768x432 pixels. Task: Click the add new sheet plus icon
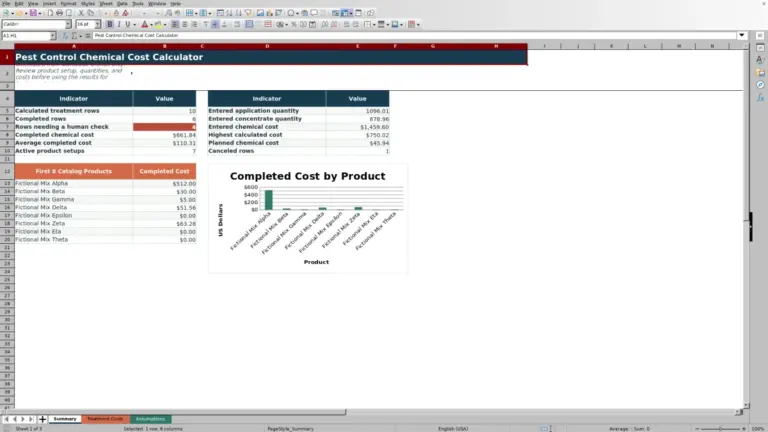click(42, 419)
